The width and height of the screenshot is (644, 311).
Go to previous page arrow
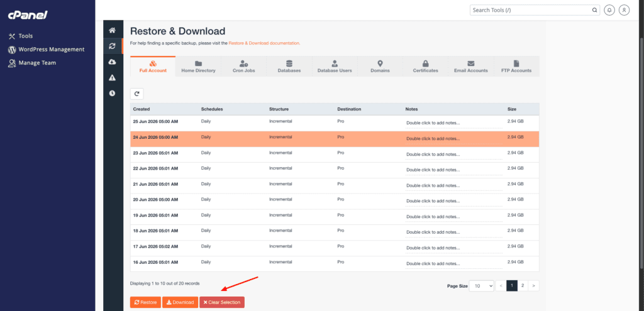(x=501, y=286)
